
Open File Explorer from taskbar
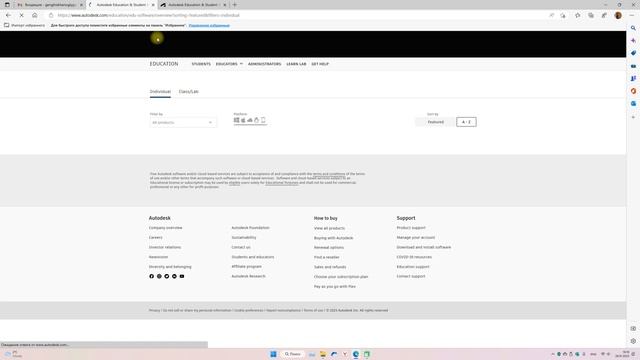coord(323,354)
